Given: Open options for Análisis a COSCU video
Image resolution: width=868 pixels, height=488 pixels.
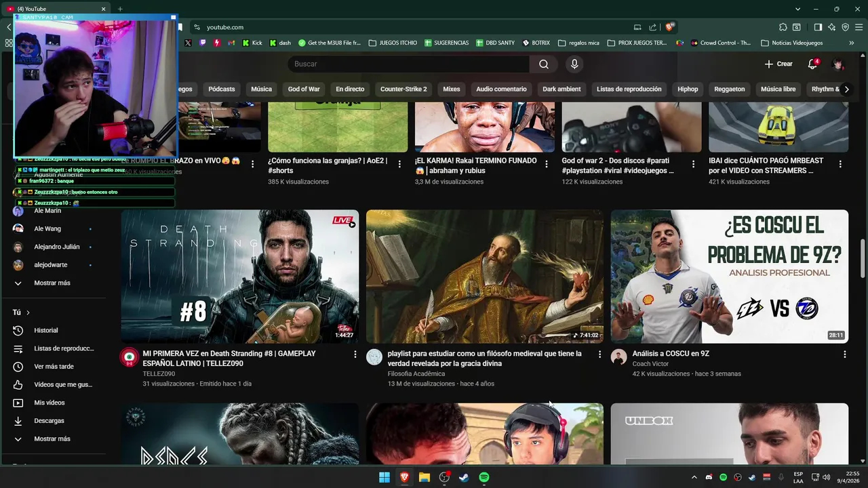Looking at the screenshot, I should coord(844,354).
